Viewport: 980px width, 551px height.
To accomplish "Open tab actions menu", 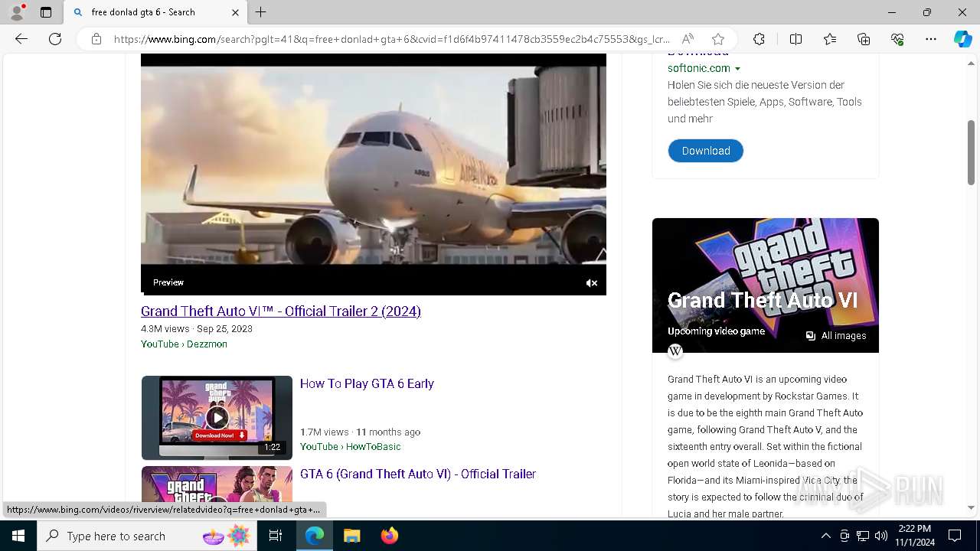I will pyautogui.click(x=46, y=12).
